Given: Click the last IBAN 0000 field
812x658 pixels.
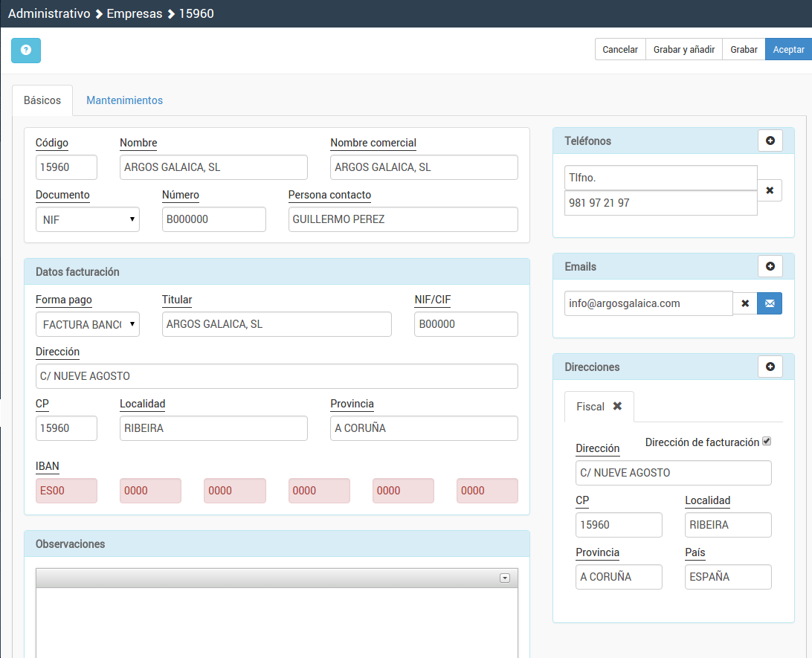Looking at the screenshot, I should (x=487, y=491).
